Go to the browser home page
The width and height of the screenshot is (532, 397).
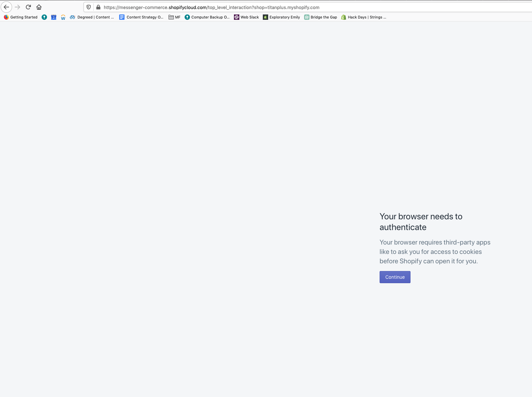click(x=39, y=7)
